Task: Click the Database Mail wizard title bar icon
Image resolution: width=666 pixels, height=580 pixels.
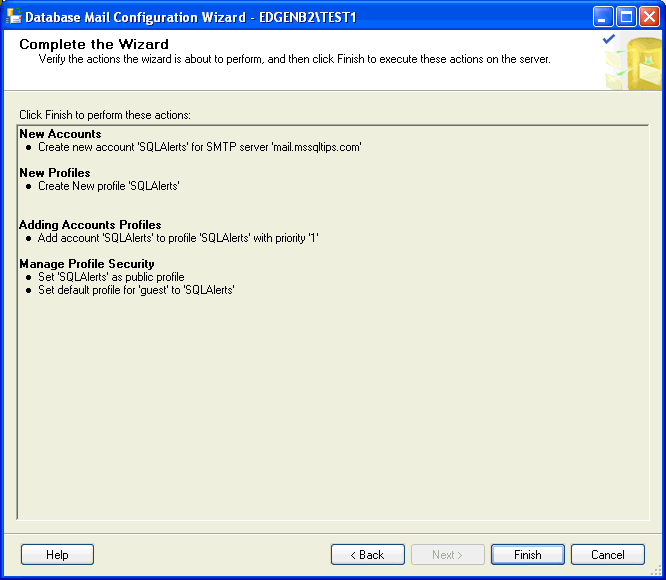Action: pos(14,17)
